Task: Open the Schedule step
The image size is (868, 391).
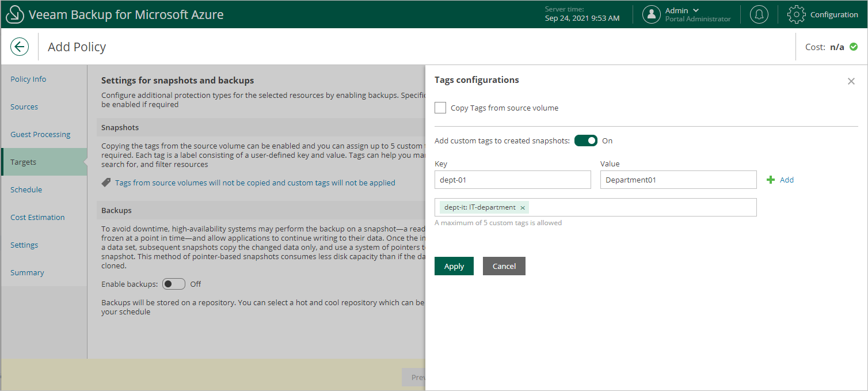Action: (x=26, y=189)
